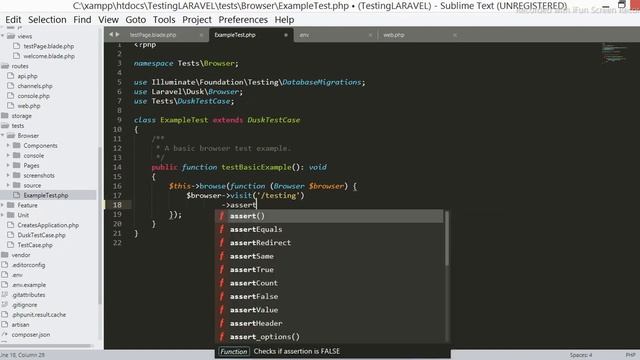
Task: Open .gitignore in the sidebar
Action: (24, 304)
